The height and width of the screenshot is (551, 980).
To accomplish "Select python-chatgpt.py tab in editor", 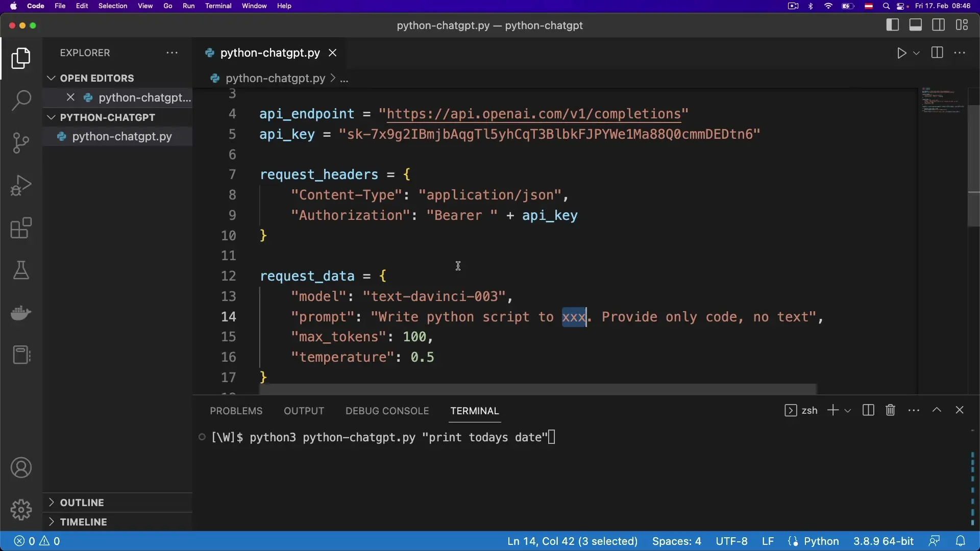I will tap(269, 53).
